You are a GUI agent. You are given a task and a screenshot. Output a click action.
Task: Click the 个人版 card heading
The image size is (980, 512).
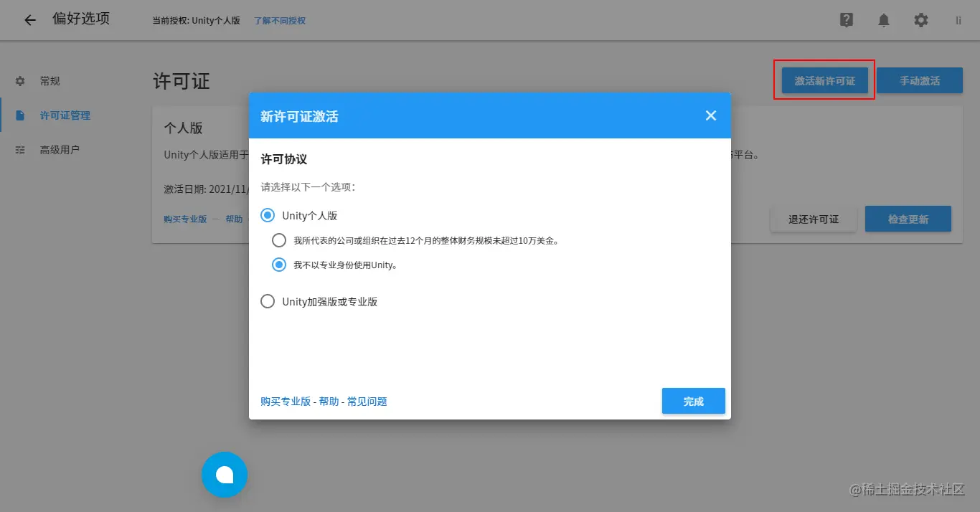pyautogui.click(x=184, y=128)
